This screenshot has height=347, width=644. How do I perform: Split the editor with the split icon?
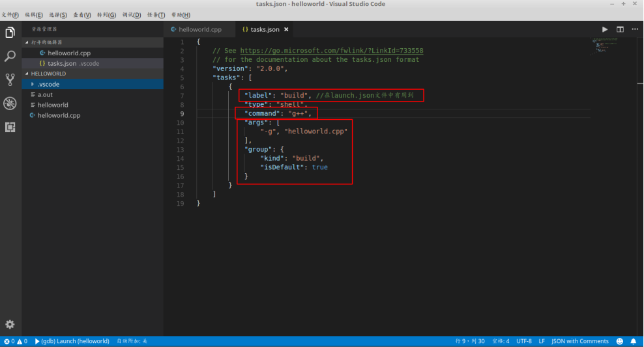coord(620,29)
